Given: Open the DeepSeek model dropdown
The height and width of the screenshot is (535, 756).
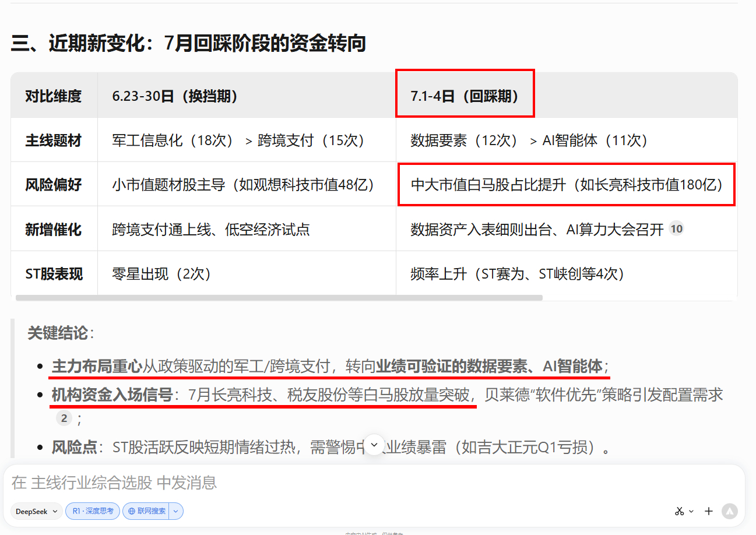Looking at the screenshot, I should (37, 511).
